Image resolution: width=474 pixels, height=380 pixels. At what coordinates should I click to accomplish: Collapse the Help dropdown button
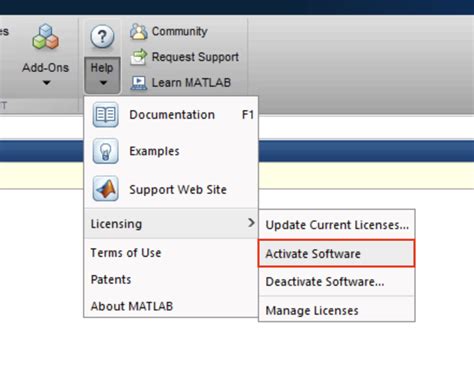[102, 75]
